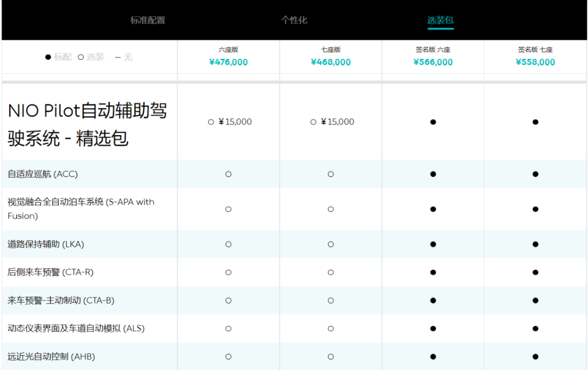Click the 道路保持辅助 (LKA) row label
The image size is (588, 370).
click(x=46, y=244)
